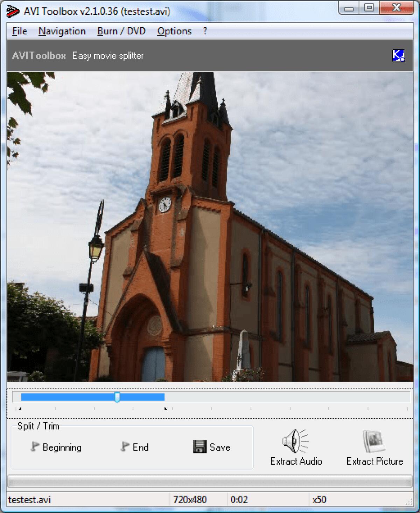Click the Extract Picture icon
The image size is (420, 513).
(373, 441)
